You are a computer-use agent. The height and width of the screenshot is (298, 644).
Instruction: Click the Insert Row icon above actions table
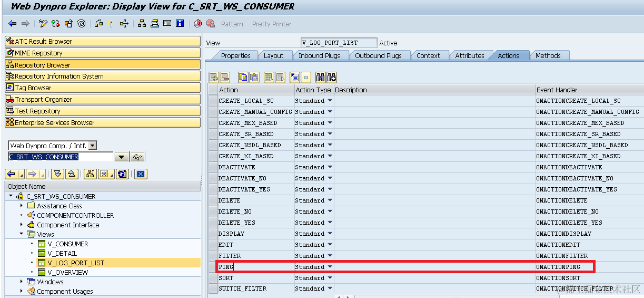coord(213,78)
